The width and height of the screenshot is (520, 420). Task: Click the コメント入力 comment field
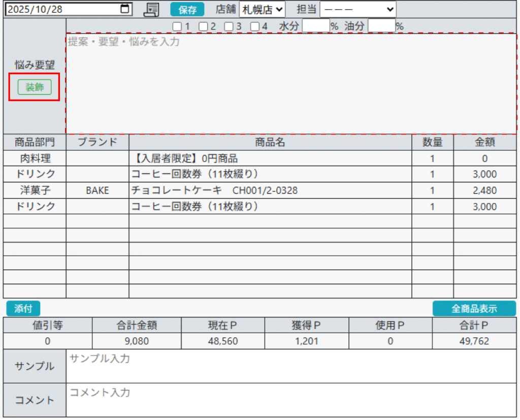[291, 400]
